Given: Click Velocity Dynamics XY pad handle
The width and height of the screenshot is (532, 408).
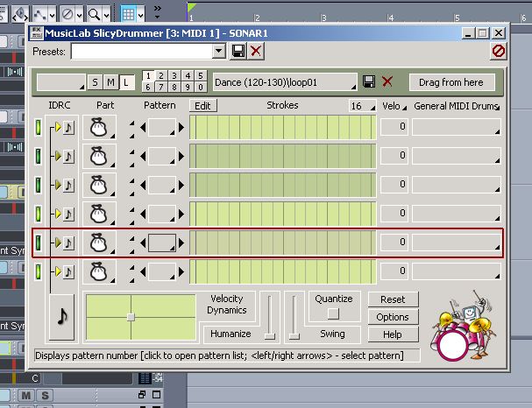Looking at the screenshot, I should click(x=131, y=317).
